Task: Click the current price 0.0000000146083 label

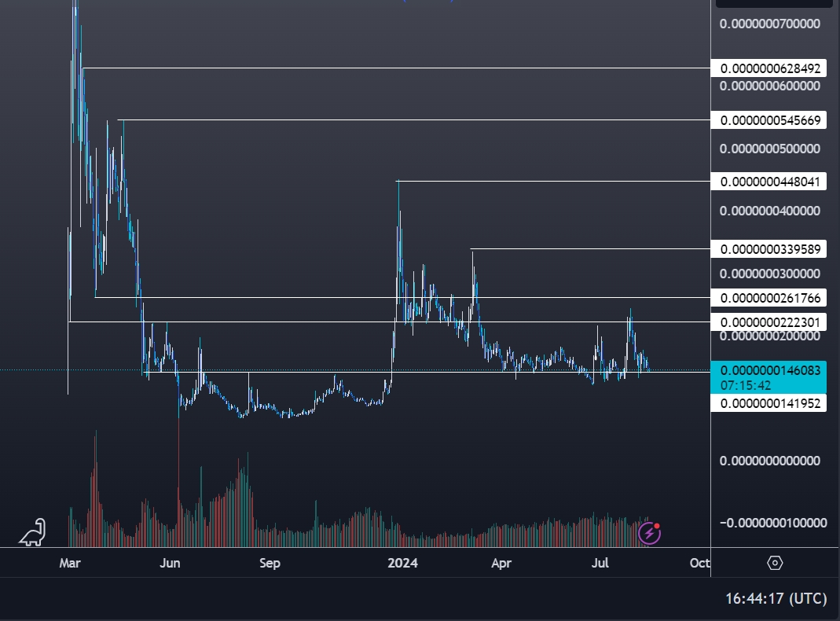Action: pos(770,370)
